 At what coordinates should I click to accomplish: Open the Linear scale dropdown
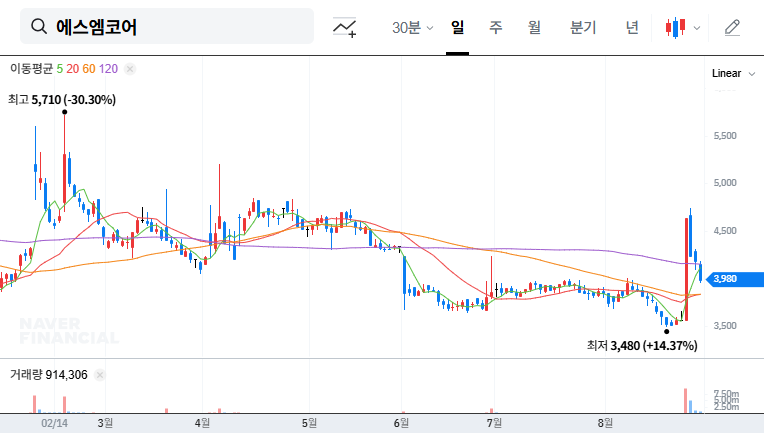coord(733,74)
